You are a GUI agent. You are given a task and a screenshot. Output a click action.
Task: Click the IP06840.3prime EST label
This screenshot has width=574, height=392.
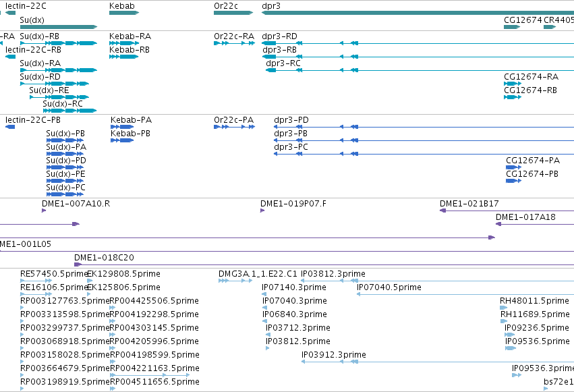295,315
